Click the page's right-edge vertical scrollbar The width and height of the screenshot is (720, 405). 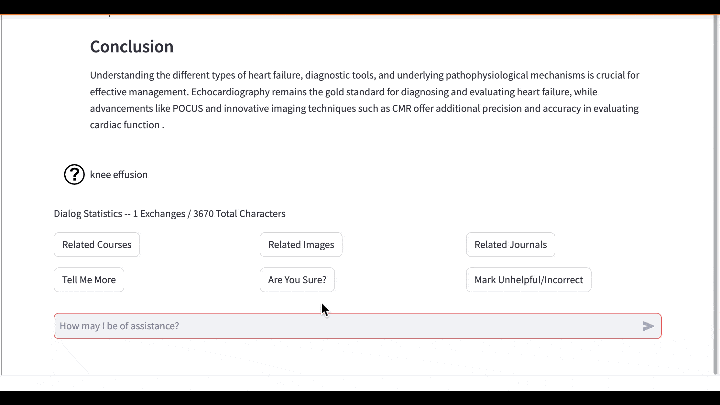coord(715,200)
